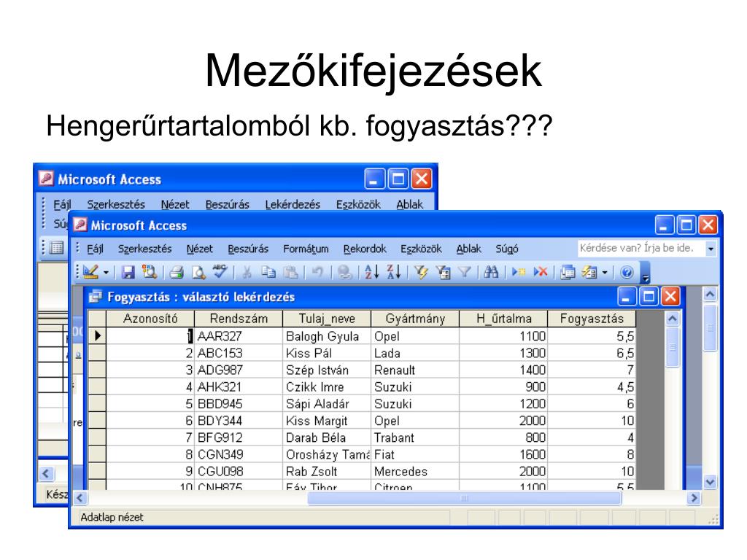Click the Gyártmány column header
The width and height of the screenshot is (747, 560).
[x=415, y=319]
